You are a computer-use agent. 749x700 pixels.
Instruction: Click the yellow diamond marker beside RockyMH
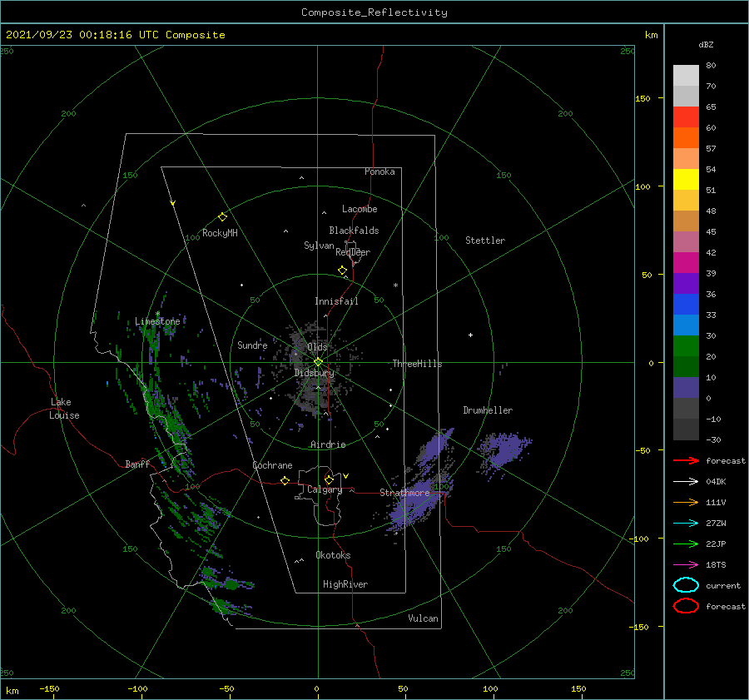click(222, 217)
